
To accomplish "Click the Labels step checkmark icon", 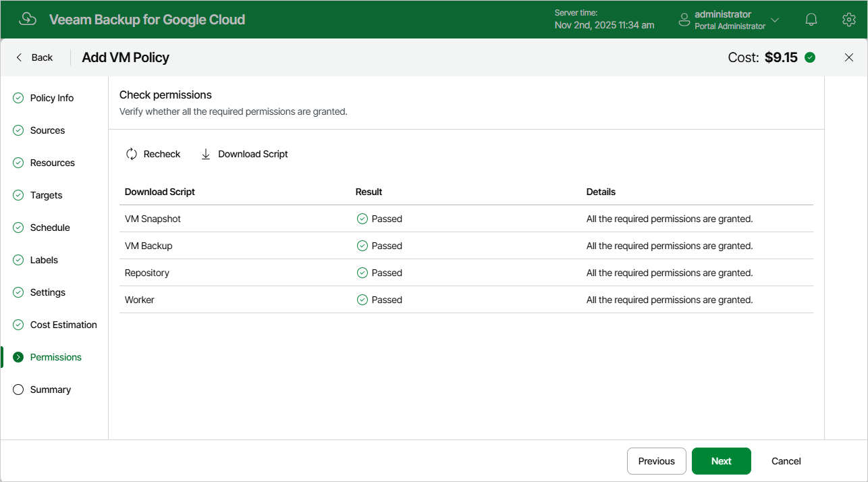I will (x=18, y=260).
